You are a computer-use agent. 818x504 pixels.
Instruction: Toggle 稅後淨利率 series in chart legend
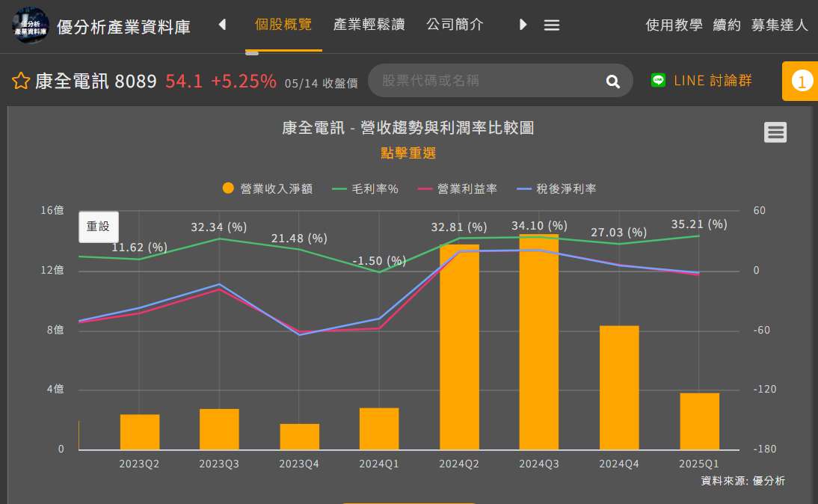(556, 189)
